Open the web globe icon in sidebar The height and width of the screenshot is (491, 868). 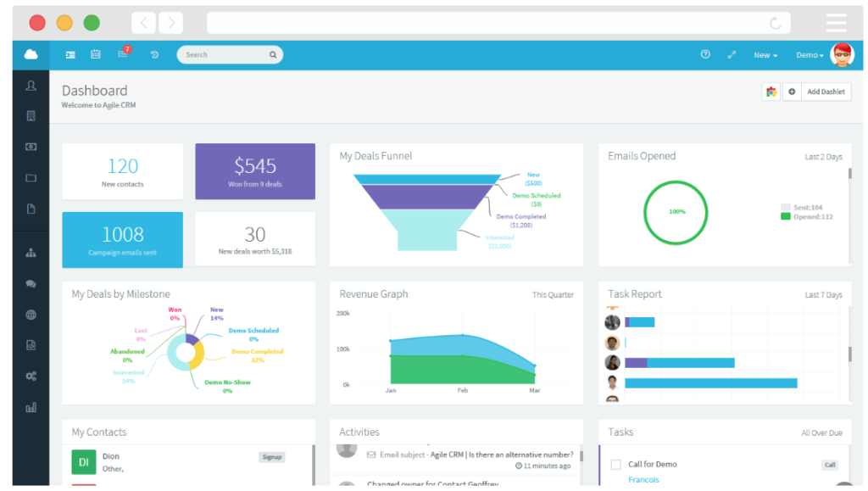click(x=31, y=315)
